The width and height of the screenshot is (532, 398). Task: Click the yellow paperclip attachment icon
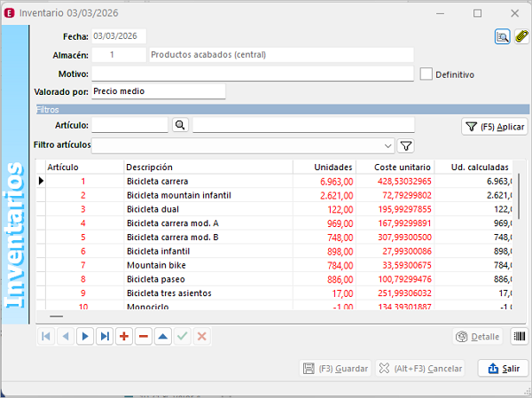(x=521, y=36)
